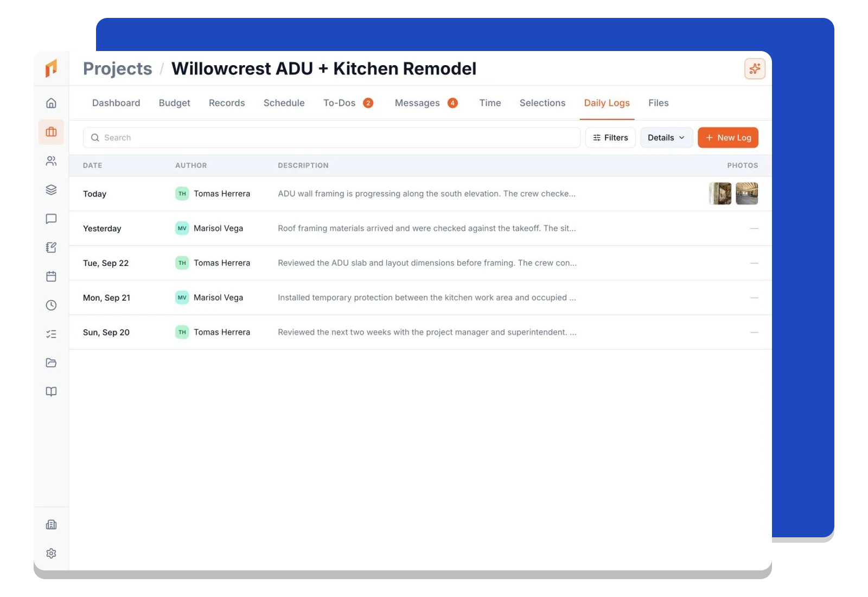Open the contacts people icon in sidebar
868x597 pixels.
pos(51,161)
